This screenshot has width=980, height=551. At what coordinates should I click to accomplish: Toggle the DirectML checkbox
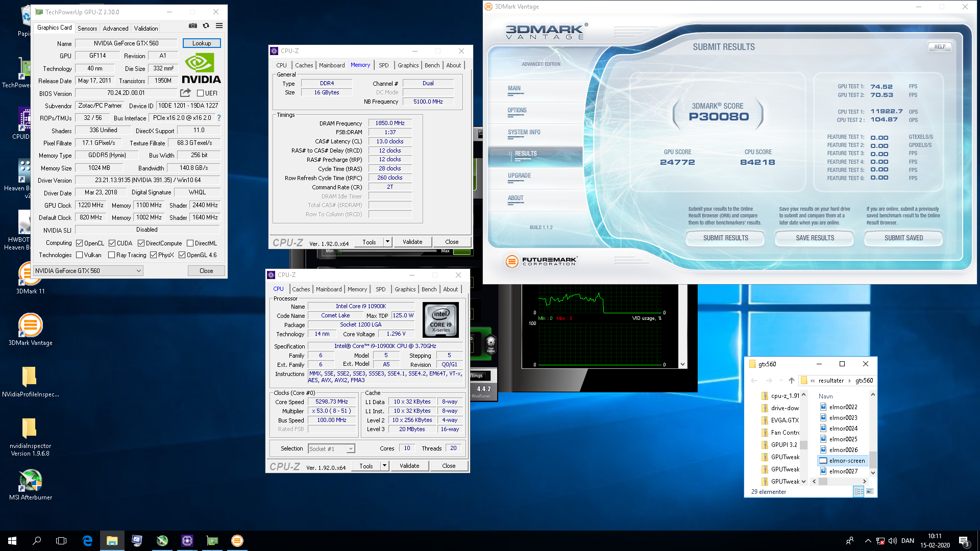[190, 243]
